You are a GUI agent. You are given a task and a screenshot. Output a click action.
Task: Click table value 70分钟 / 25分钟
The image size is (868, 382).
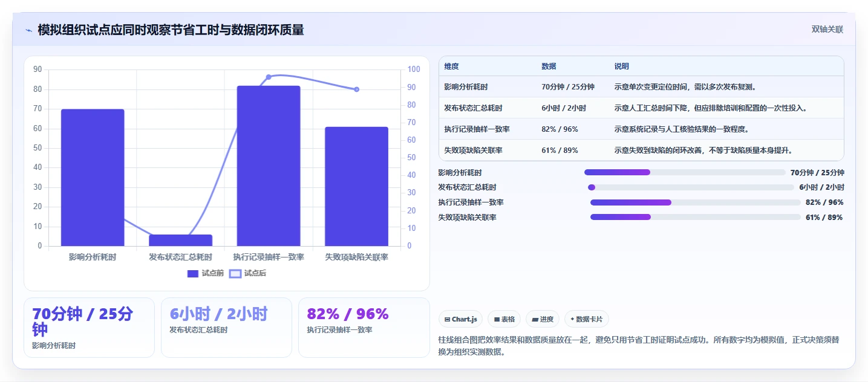[568, 87]
